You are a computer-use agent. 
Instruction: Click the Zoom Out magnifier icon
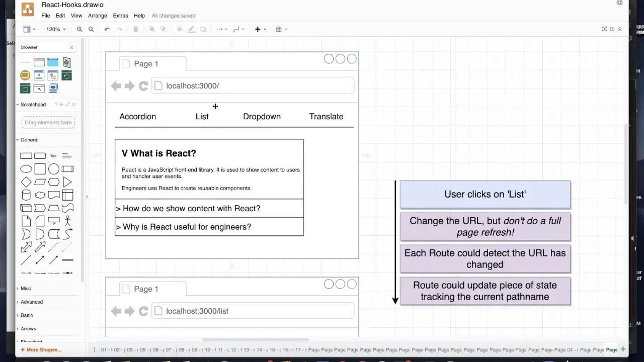tap(91, 30)
